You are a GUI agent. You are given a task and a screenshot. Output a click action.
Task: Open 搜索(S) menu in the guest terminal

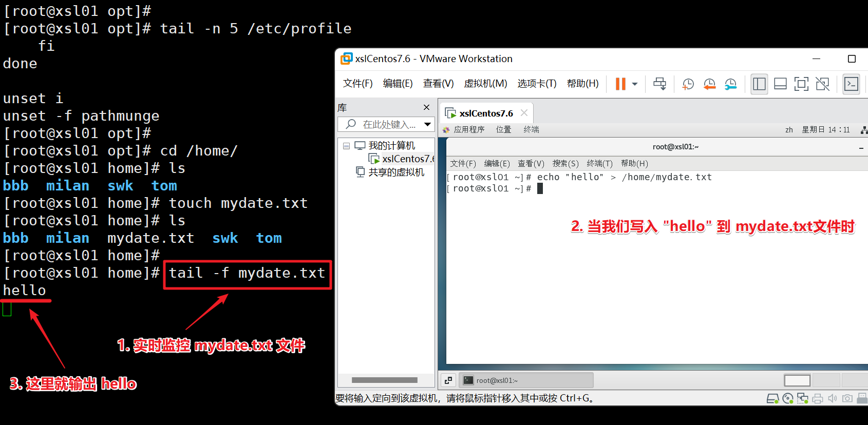[x=565, y=164]
